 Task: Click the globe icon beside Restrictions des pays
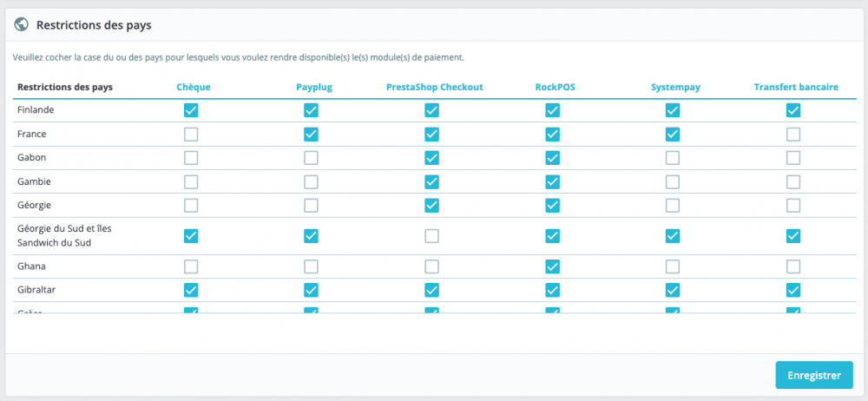tap(22, 24)
